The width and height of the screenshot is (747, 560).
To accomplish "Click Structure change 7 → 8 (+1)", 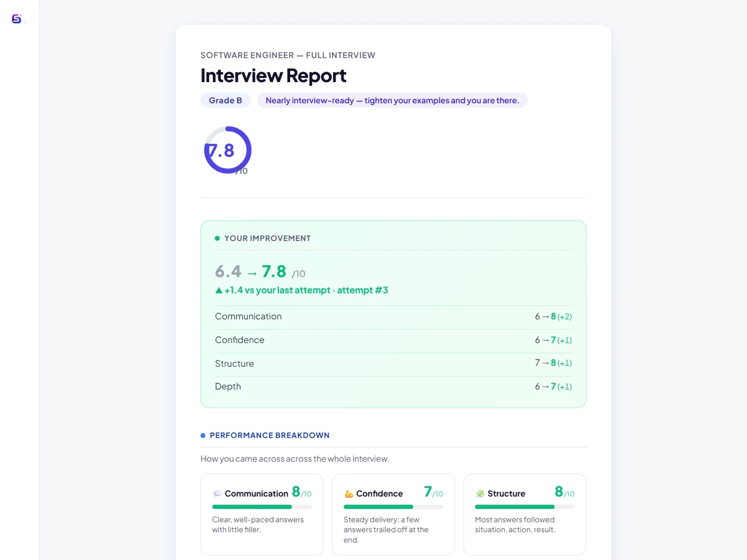I will click(x=553, y=363).
